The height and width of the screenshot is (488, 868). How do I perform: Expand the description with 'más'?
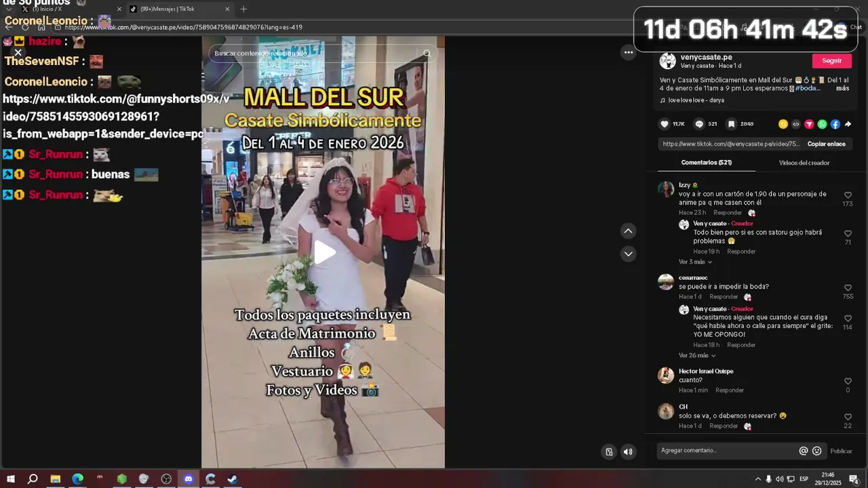click(842, 88)
